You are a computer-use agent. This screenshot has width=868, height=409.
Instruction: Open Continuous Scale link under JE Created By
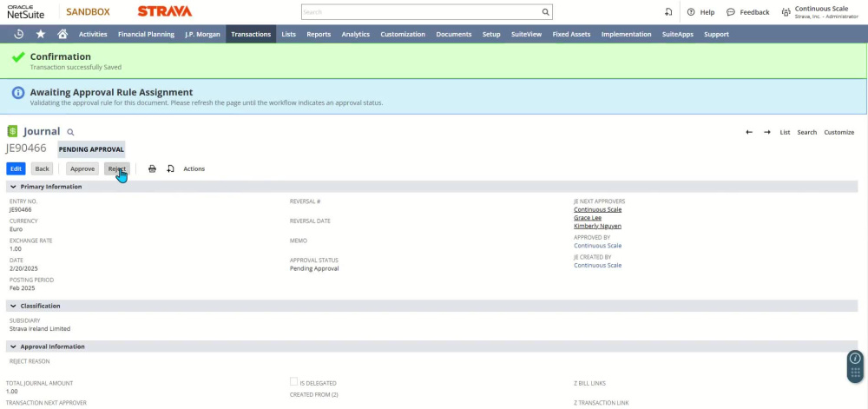tap(598, 266)
